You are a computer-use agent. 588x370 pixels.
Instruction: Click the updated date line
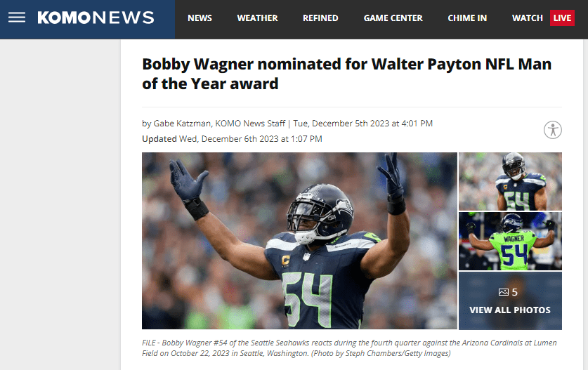[232, 139]
